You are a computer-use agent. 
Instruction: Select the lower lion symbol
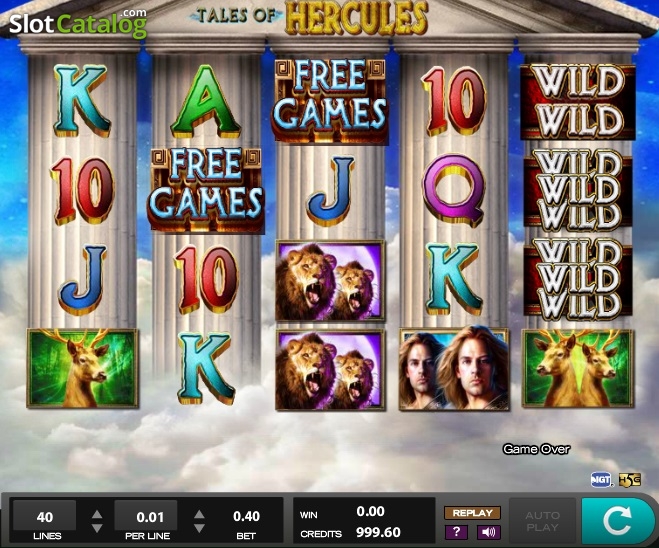pos(330,370)
